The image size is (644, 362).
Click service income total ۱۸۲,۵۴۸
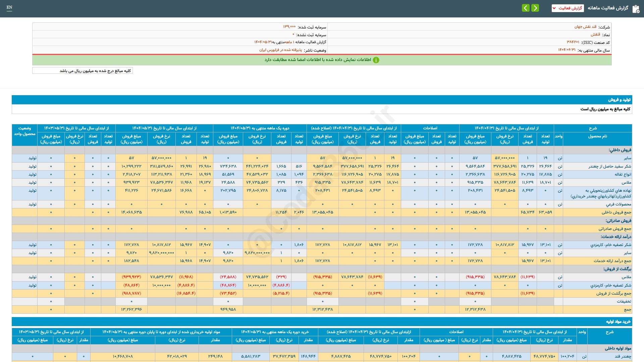(131, 261)
